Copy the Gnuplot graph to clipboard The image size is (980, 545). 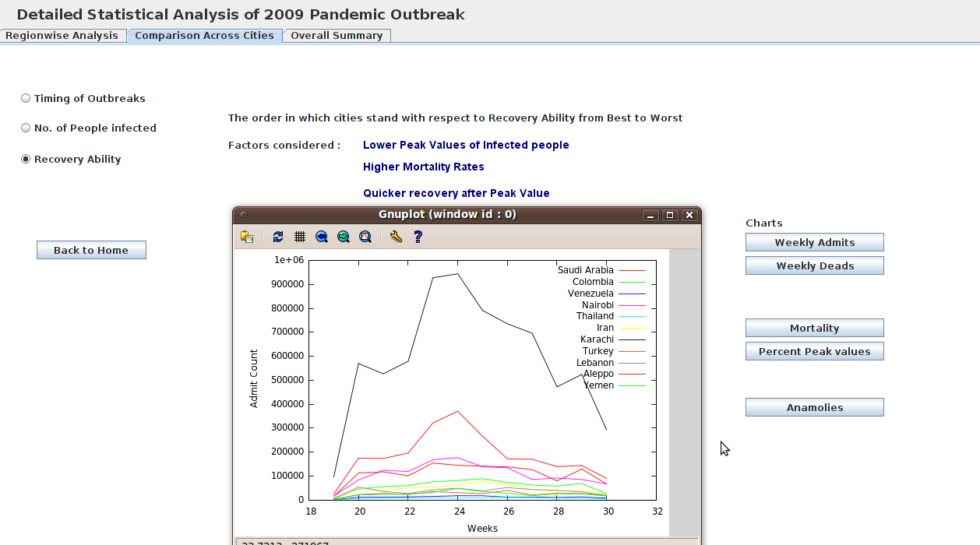click(x=247, y=237)
